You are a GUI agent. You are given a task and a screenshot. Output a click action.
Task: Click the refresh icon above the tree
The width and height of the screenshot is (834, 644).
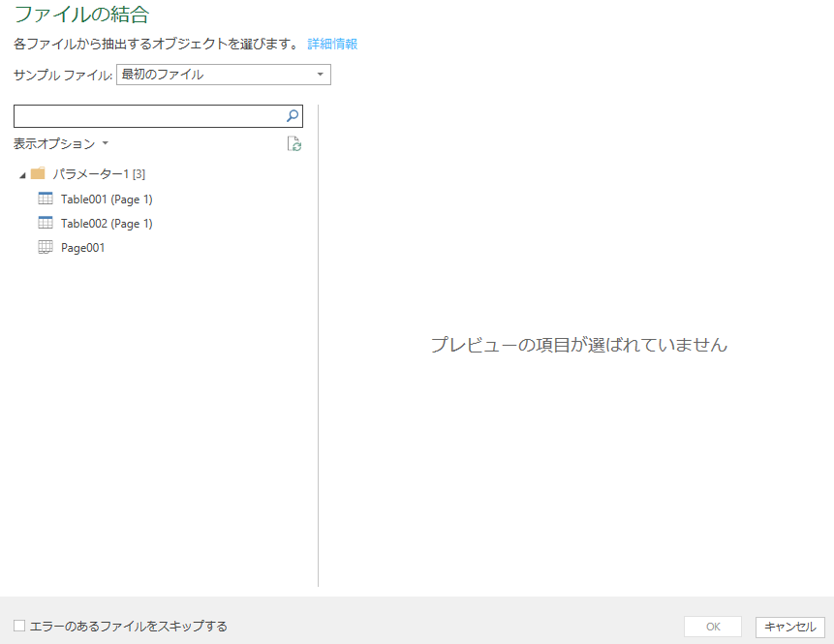293,144
